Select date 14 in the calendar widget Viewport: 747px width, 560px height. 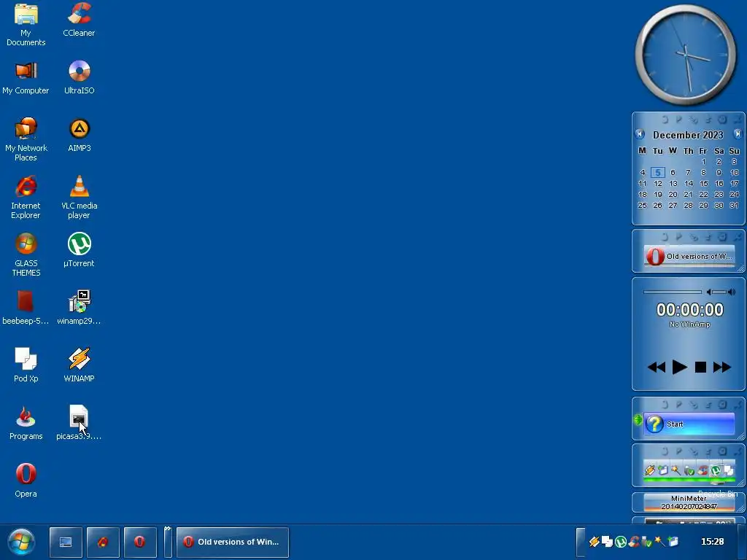click(x=689, y=183)
